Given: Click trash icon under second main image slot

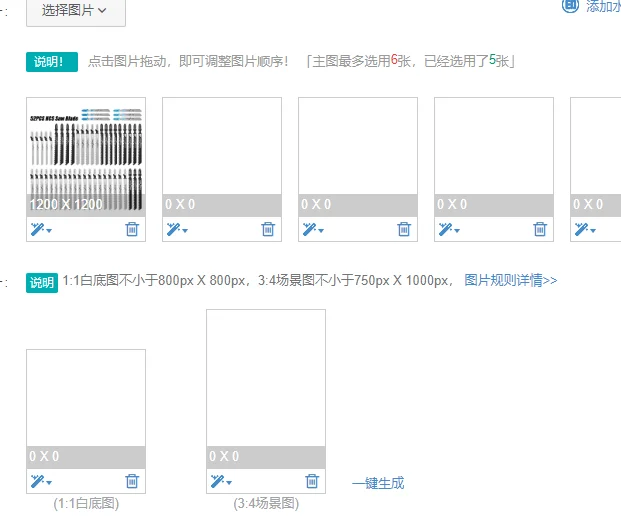Looking at the screenshot, I should click(x=268, y=229).
